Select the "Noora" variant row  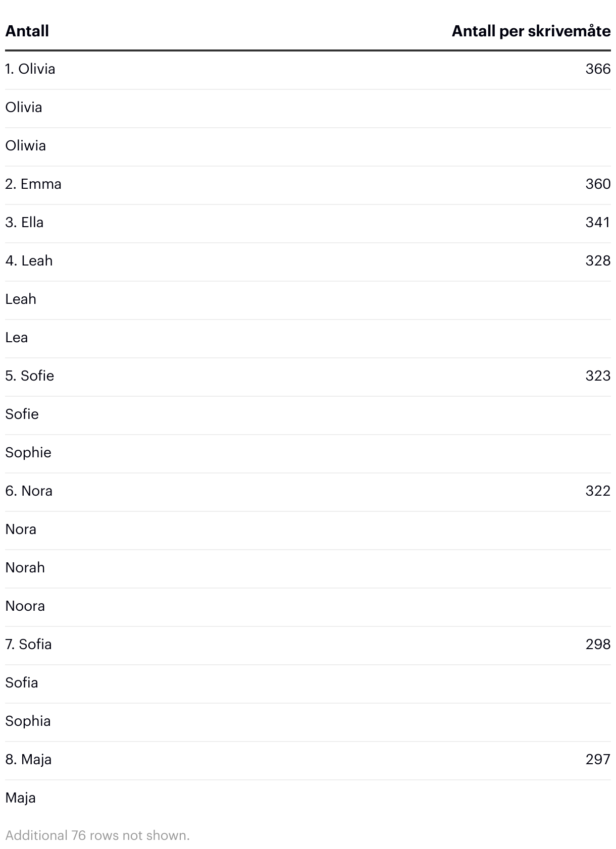click(x=25, y=606)
